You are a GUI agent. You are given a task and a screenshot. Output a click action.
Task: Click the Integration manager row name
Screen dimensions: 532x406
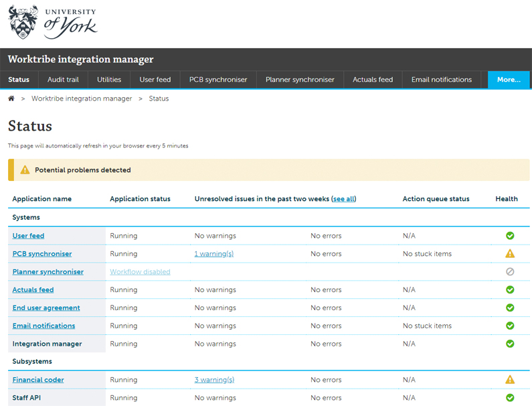click(47, 344)
